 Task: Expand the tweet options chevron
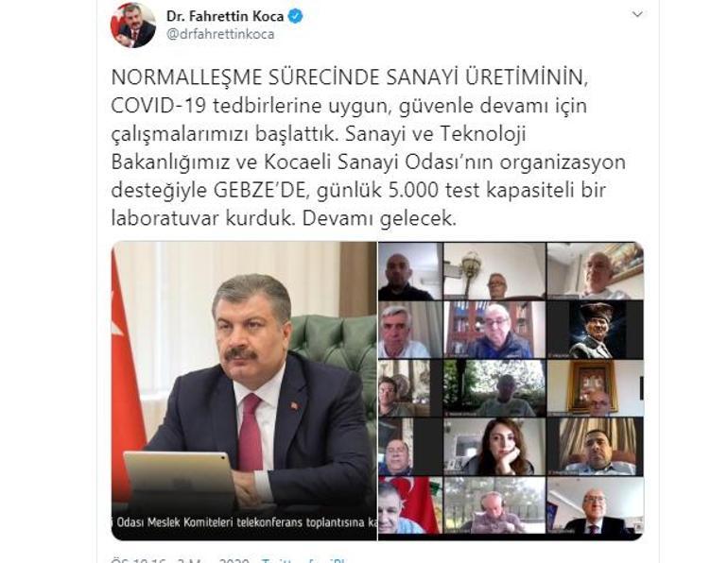tap(637, 14)
